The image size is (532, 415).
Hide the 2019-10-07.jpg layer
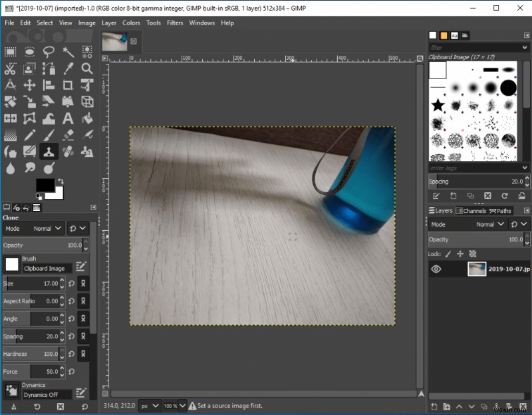tap(436, 269)
